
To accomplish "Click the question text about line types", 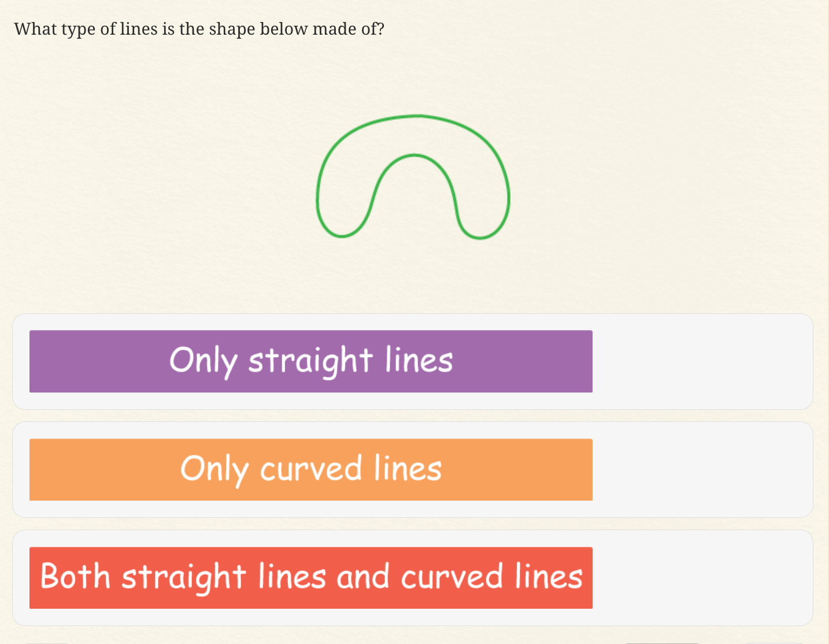I will click(199, 29).
